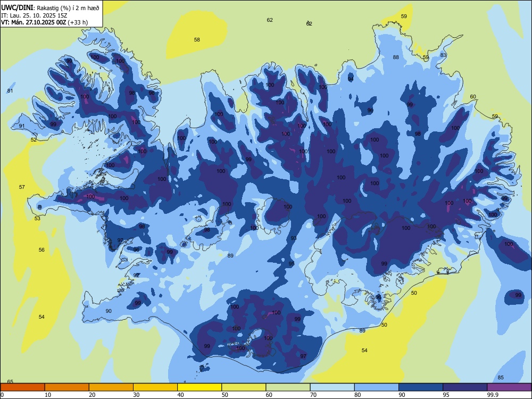Pick the 95–99.9 navy legend swatch
This screenshot has height=399, width=532.
click(x=465, y=387)
